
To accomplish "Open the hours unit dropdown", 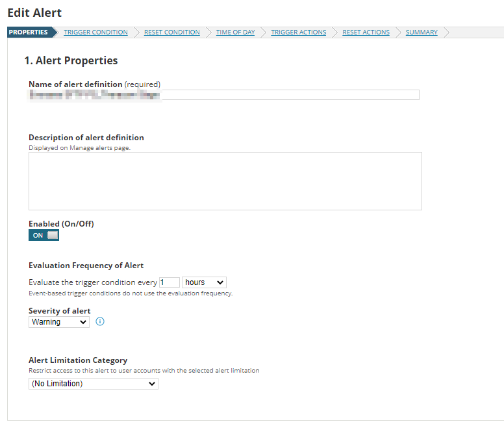I will tap(204, 282).
